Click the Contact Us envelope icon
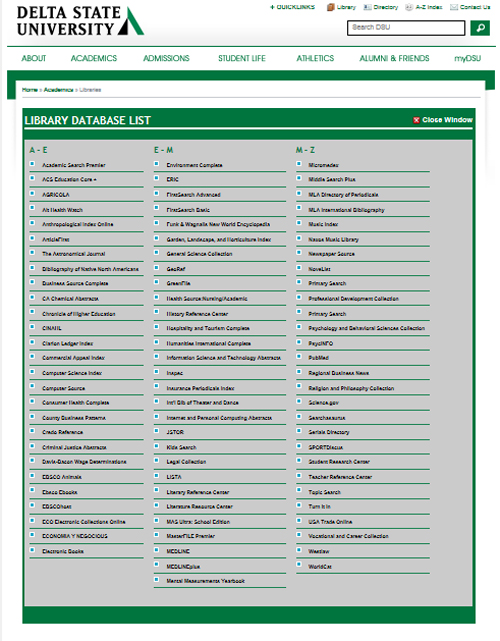Viewport: 500px width, 641px height. pyautogui.click(x=454, y=7)
